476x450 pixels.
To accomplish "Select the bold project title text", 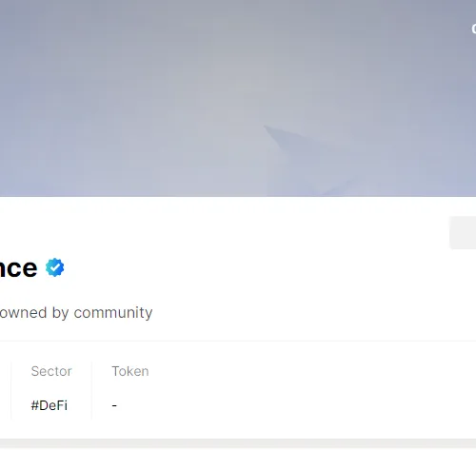I will pos(18,268).
